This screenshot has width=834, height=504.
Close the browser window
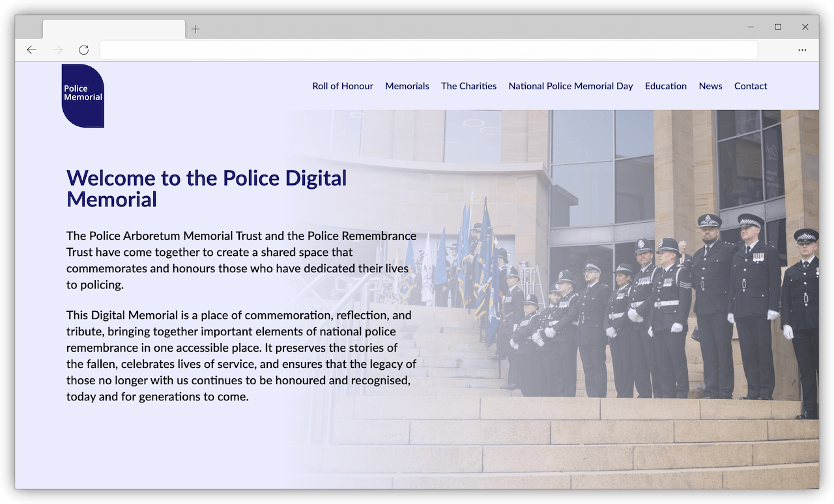[x=805, y=27]
